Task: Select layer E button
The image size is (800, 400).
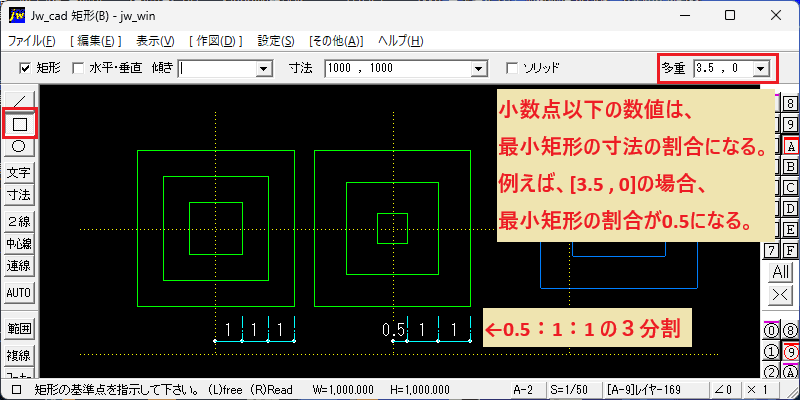Action: (x=791, y=230)
